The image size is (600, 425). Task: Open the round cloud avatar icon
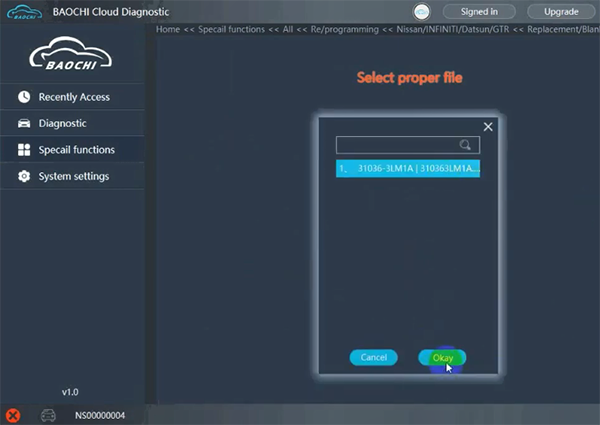(421, 12)
